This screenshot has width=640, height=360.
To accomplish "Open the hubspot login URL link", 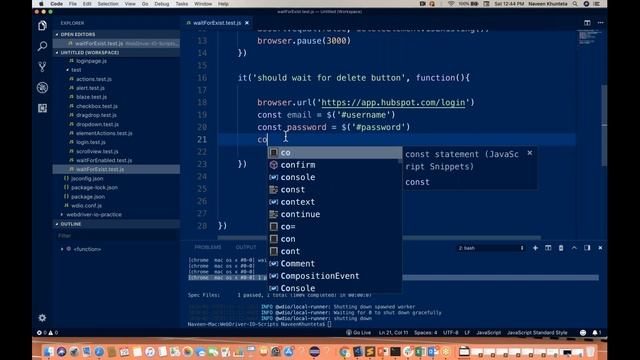I will pyautogui.click(x=393, y=102).
